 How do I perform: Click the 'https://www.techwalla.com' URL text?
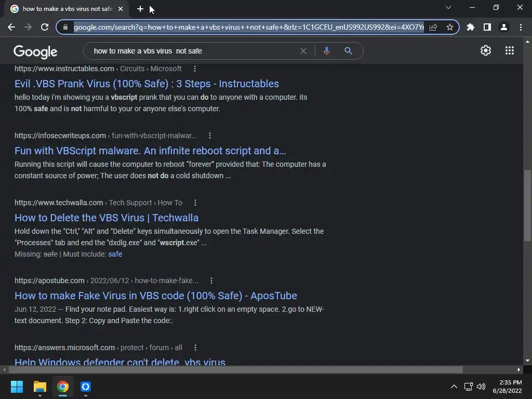[59, 203]
